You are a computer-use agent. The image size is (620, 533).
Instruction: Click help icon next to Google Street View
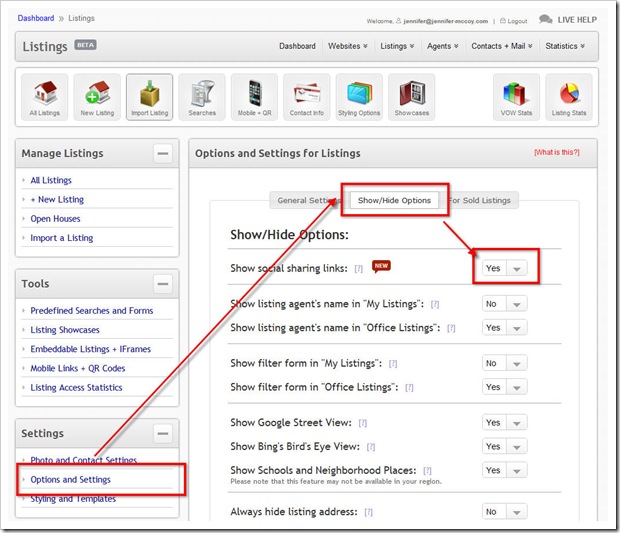point(363,423)
